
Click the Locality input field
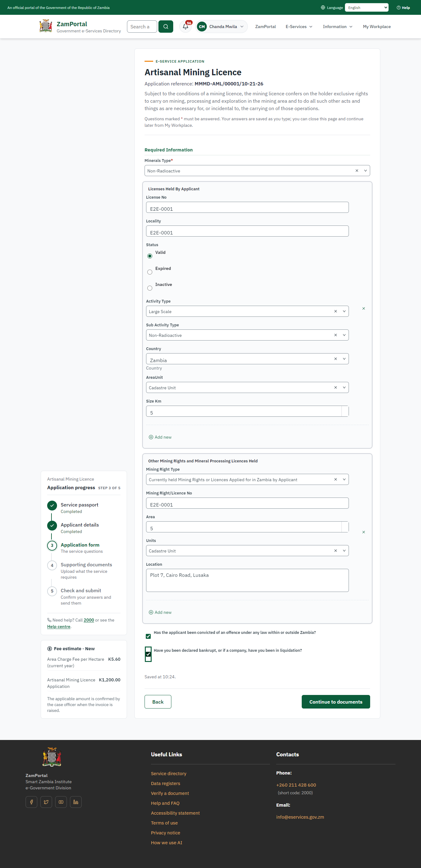pos(247,231)
